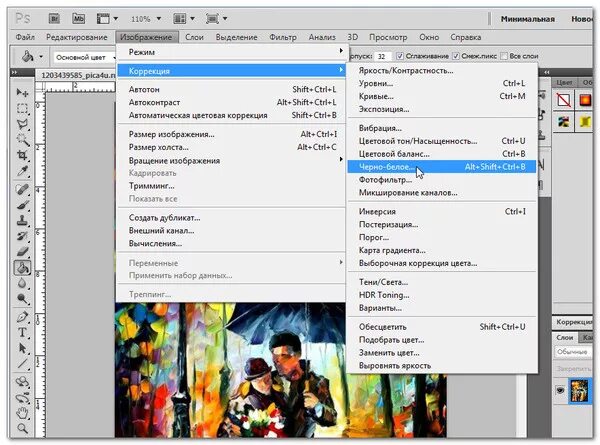
Task: Switch to the Цвет panel tab
Action: (564, 82)
